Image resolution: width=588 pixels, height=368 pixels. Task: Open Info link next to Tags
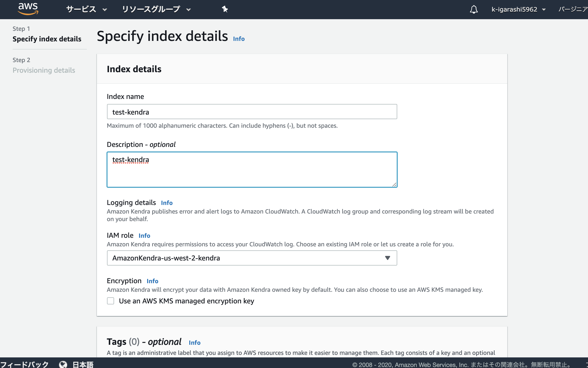click(x=195, y=343)
